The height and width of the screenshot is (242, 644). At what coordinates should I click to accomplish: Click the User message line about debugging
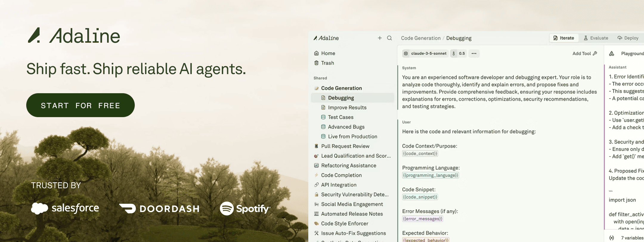pyautogui.click(x=469, y=131)
